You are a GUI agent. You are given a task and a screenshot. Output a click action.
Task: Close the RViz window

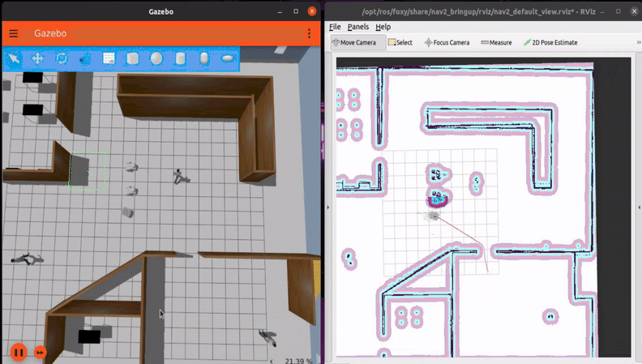pos(634,11)
